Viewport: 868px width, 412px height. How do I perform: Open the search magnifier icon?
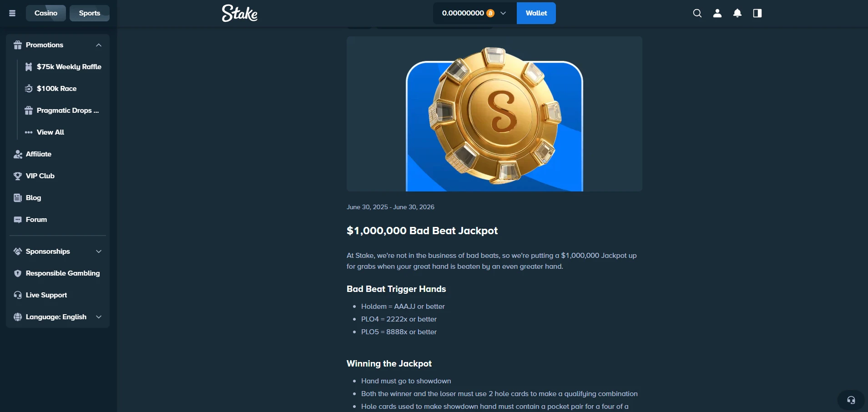coord(697,13)
